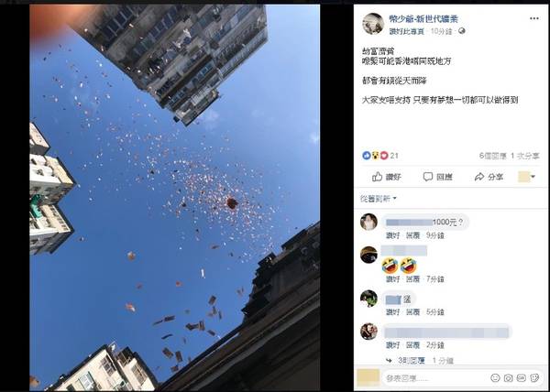Like the comment mentioning 1000元
This screenshot has height=392, width=550.
(x=392, y=235)
